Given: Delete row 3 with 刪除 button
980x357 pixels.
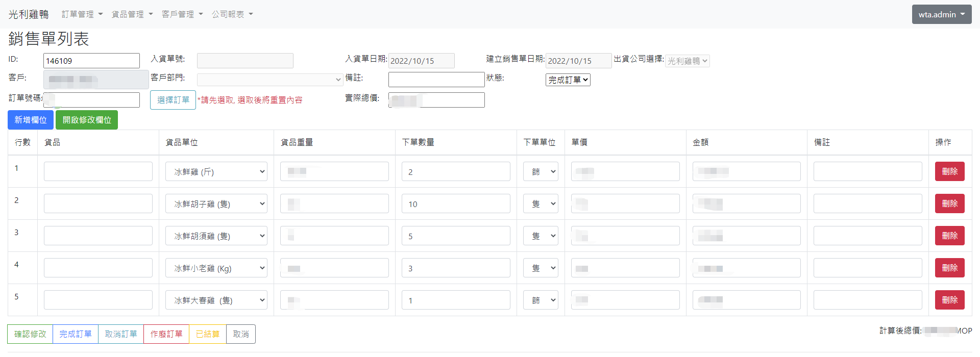Looking at the screenshot, I should [950, 236].
